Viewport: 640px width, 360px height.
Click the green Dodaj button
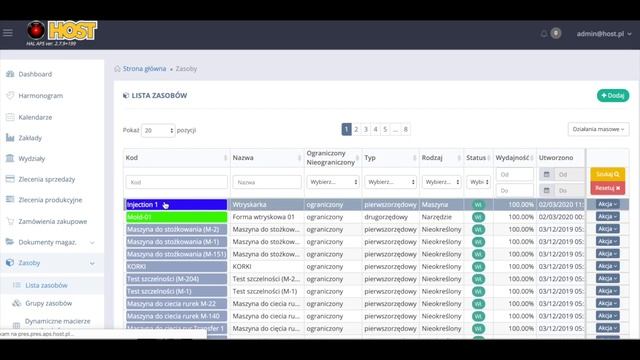(613, 96)
